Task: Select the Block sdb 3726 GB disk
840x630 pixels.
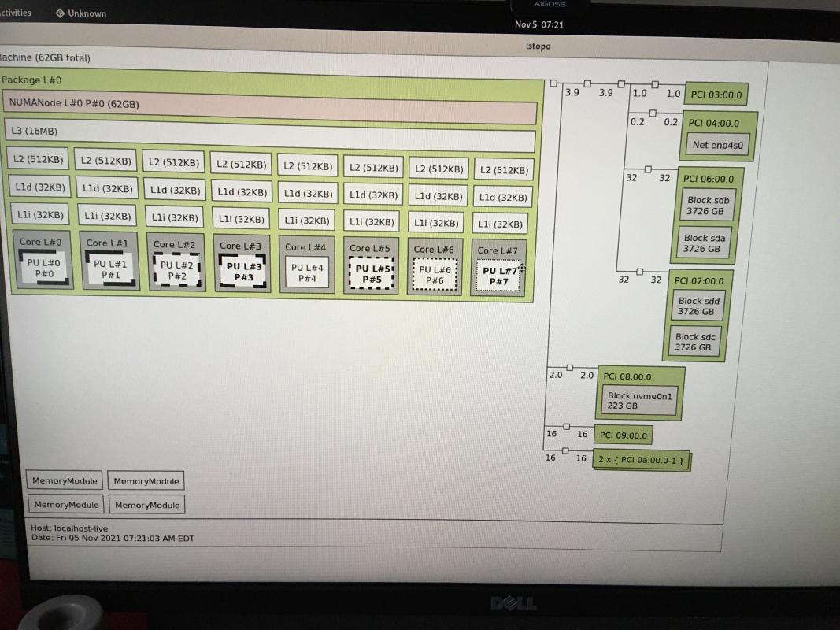Action: [706, 206]
